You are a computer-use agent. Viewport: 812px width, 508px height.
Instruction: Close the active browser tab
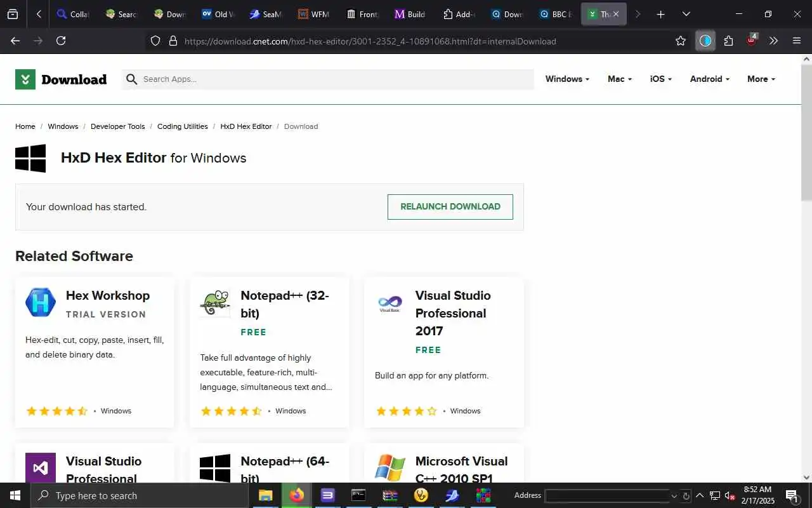click(615, 14)
